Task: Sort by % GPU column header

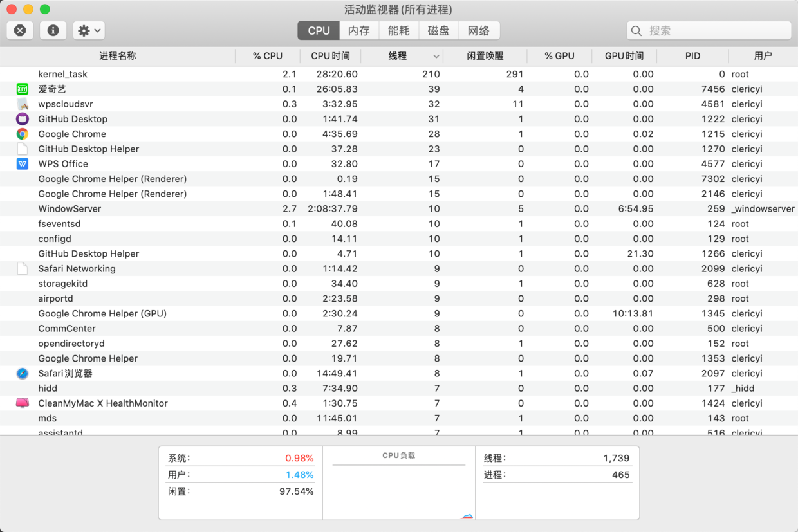Action: pos(559,56)
